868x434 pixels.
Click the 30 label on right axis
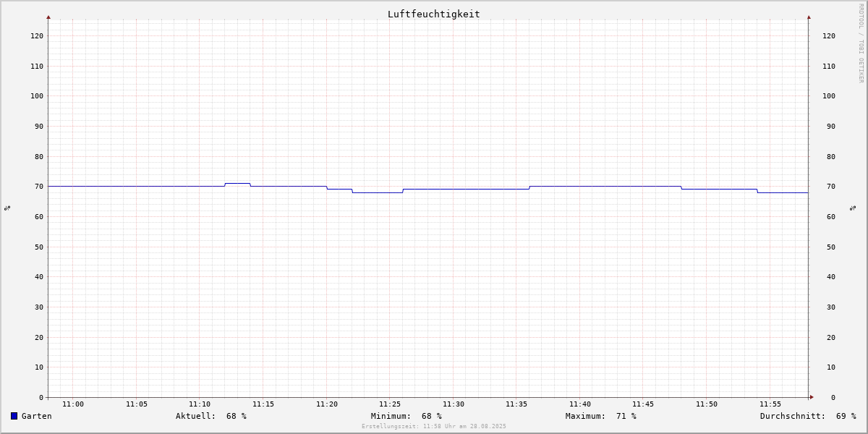831,307
